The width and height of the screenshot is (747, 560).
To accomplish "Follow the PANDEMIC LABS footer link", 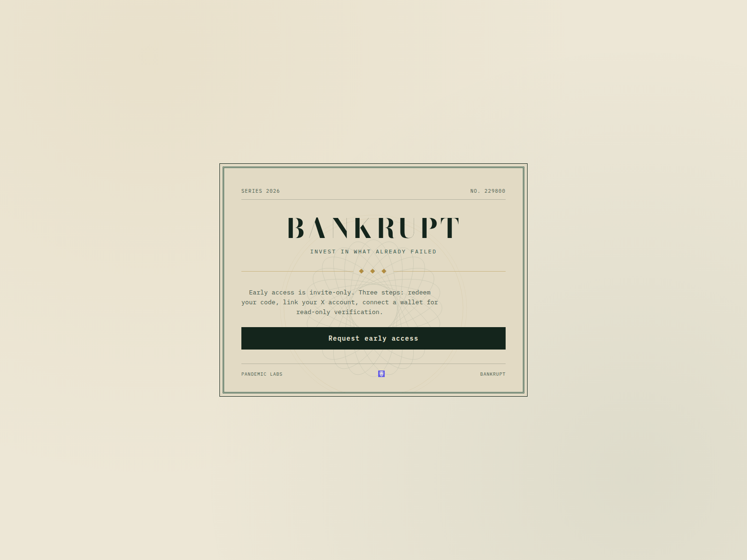I will pyautogui.click(x=262, y=374).
